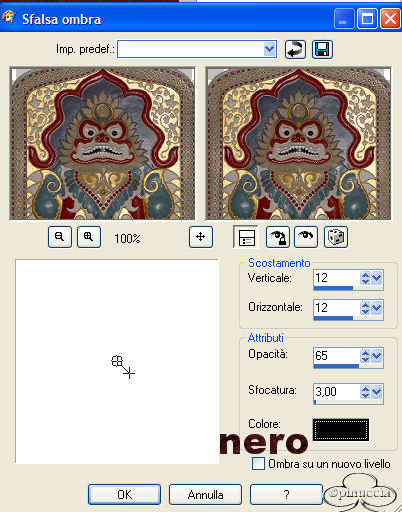Click the randomize parameters dice icon
Image resolution: width=402 pixels, height=512 pixels.
point(336,237)
